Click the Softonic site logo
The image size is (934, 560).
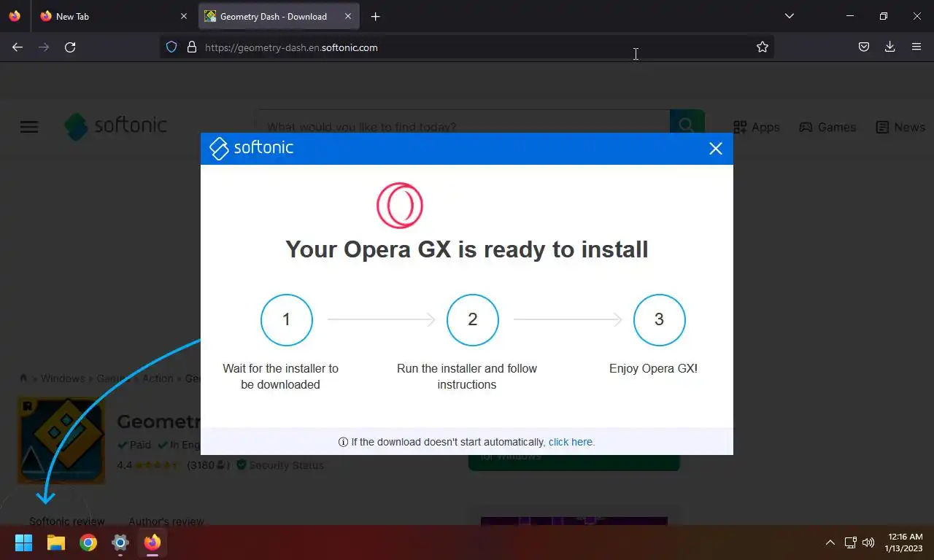point(115,126)
